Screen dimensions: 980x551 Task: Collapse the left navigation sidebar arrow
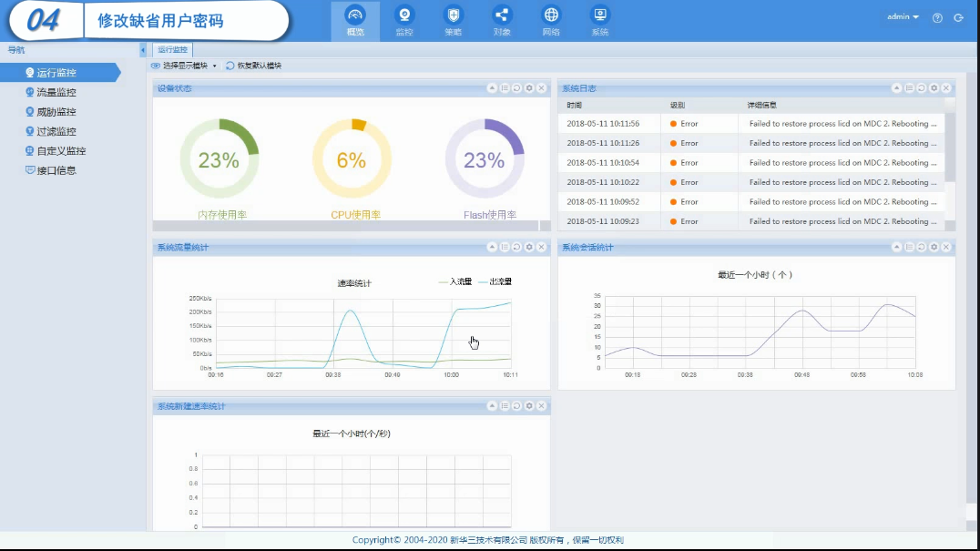tap(143, 50)
